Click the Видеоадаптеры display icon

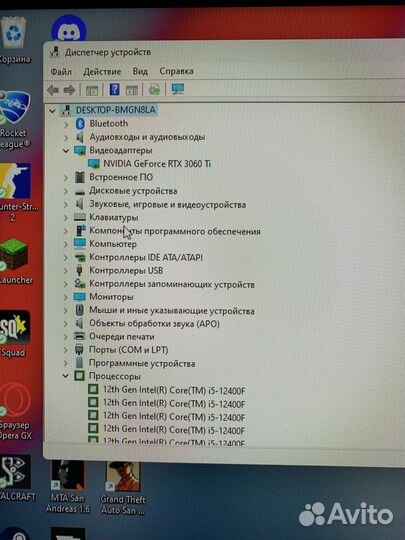pos(80,150)
